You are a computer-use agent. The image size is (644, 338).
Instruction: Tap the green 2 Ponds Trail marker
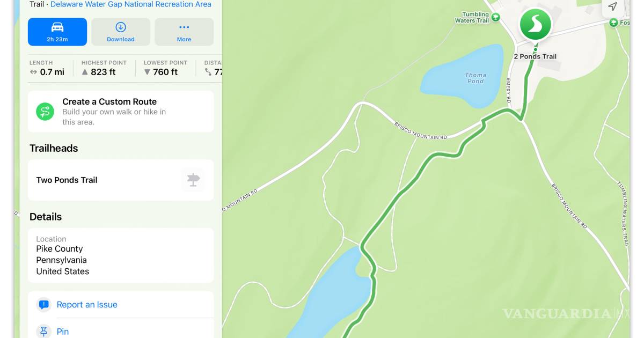point(535,25)
